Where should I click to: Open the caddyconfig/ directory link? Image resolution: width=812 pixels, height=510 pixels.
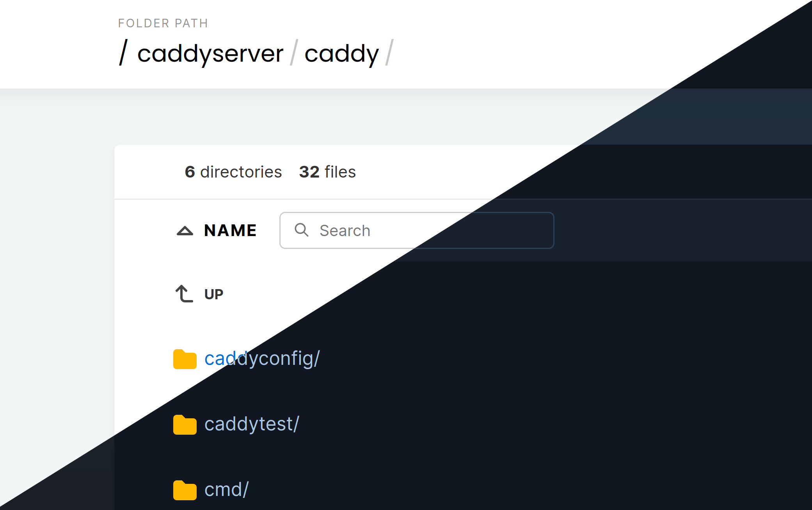[x=262, y=358]
